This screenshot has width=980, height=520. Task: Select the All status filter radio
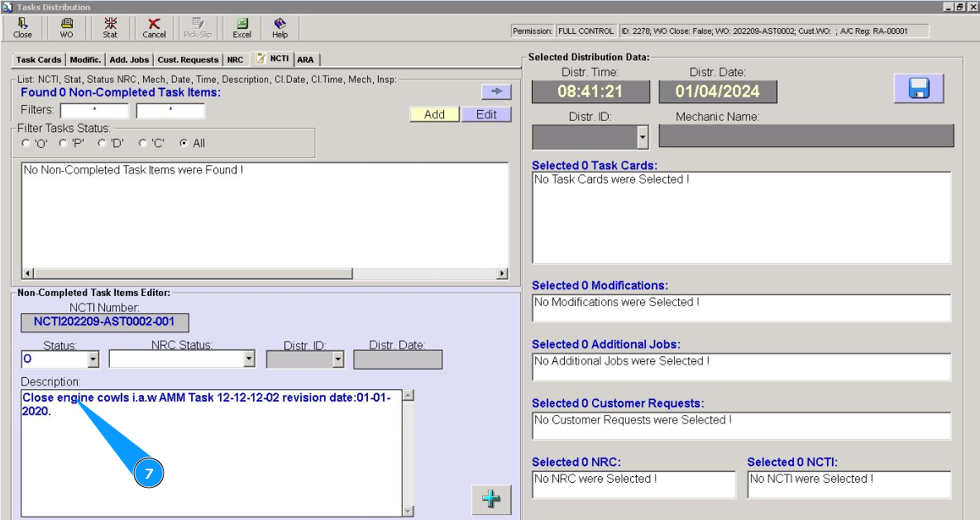coord(183,143)
